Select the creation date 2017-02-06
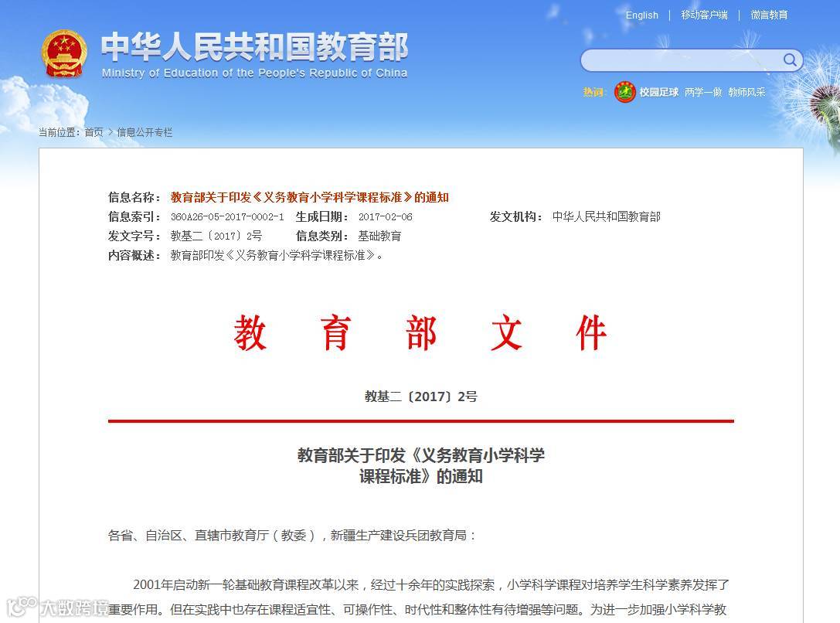 pos(385,217)
